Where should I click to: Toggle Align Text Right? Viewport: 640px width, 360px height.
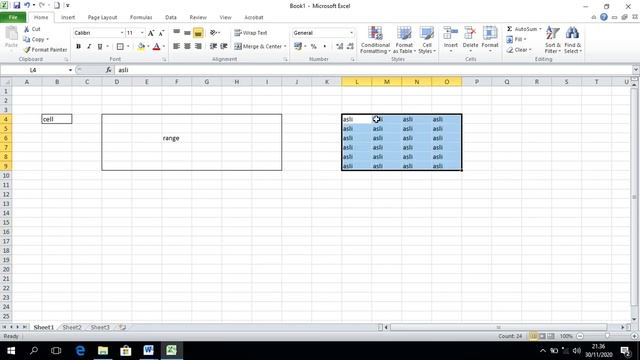[198, 46]
